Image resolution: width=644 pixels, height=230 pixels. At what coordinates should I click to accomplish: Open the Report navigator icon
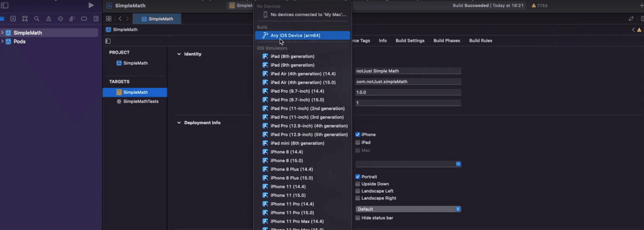tap(96, 19)
